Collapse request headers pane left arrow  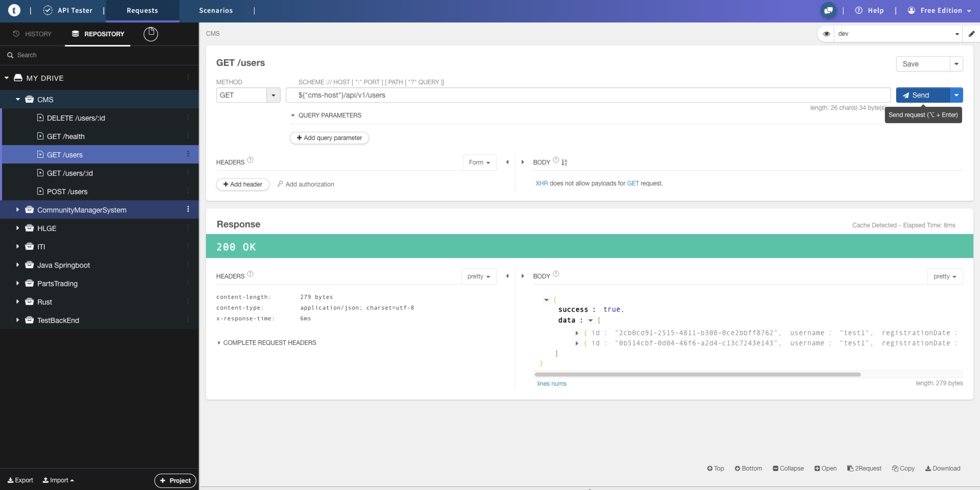pos(507,162)
